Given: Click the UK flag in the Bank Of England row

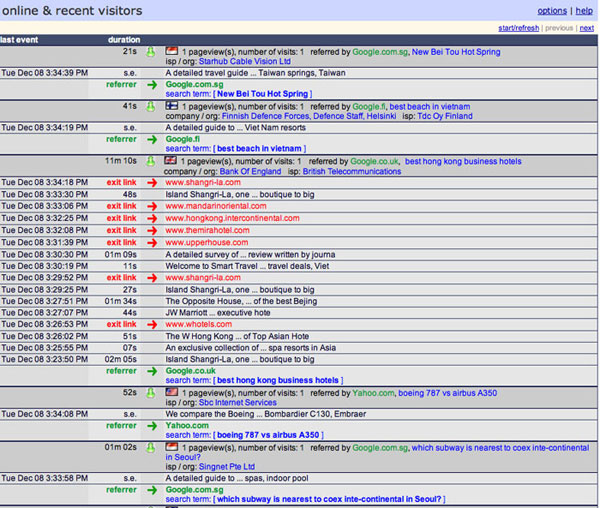Looking at the screenshot, I should pos(171,160).
